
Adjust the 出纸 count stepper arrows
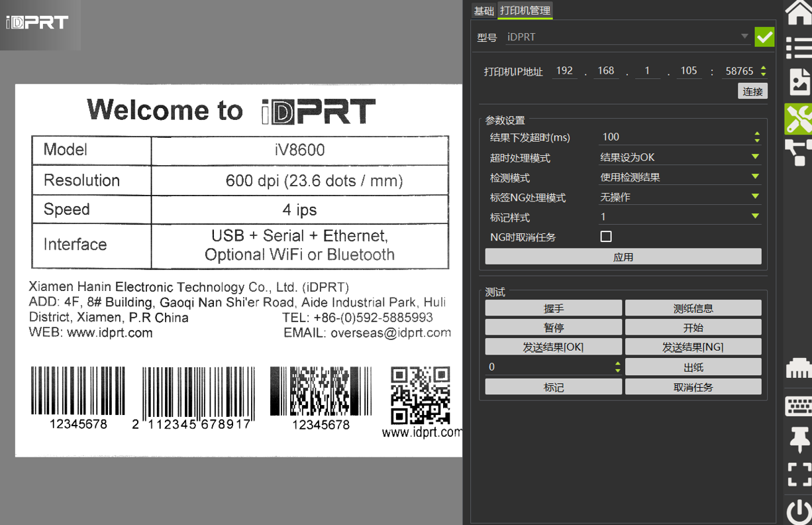point(617,367)
